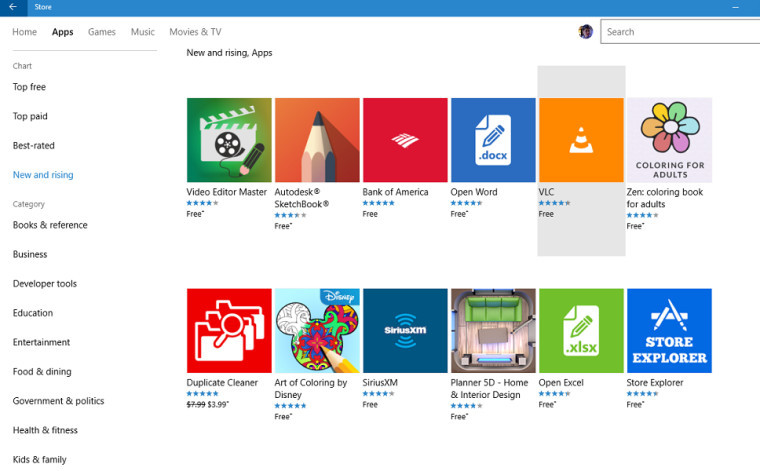
Task: Open Planner 5D room image tile
Action: (x=493, y=330)
